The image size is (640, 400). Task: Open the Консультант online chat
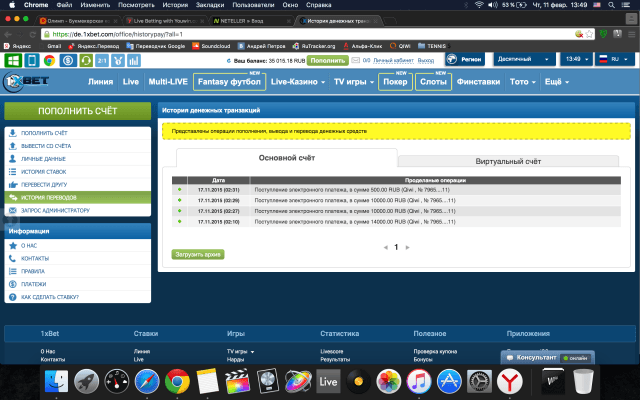547,358
